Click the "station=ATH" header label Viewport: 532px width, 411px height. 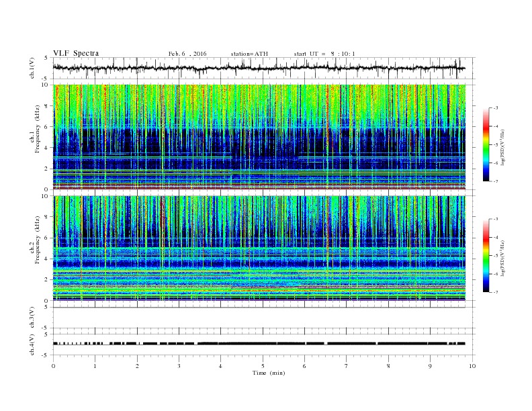tap(249, 54)
